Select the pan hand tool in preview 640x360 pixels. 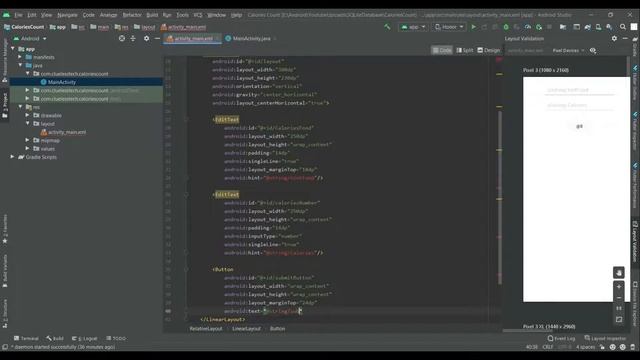coord(619,273)
